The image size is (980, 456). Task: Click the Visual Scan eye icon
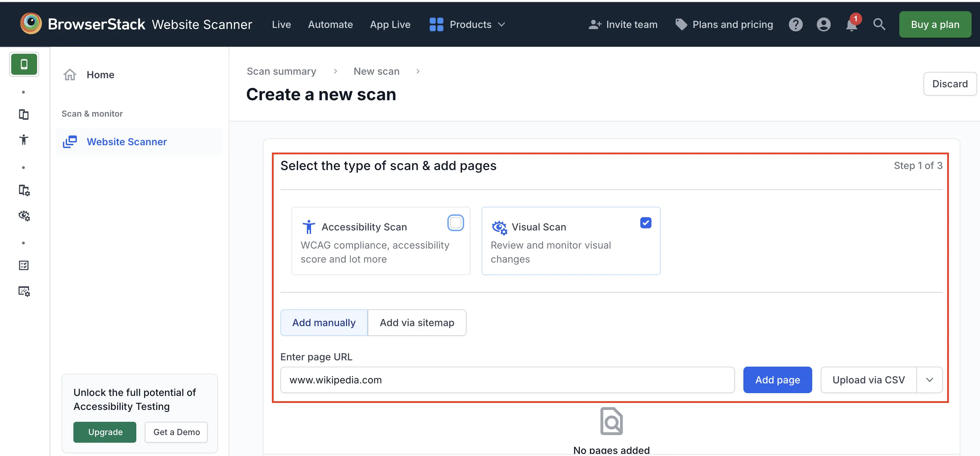pos(499,228)
